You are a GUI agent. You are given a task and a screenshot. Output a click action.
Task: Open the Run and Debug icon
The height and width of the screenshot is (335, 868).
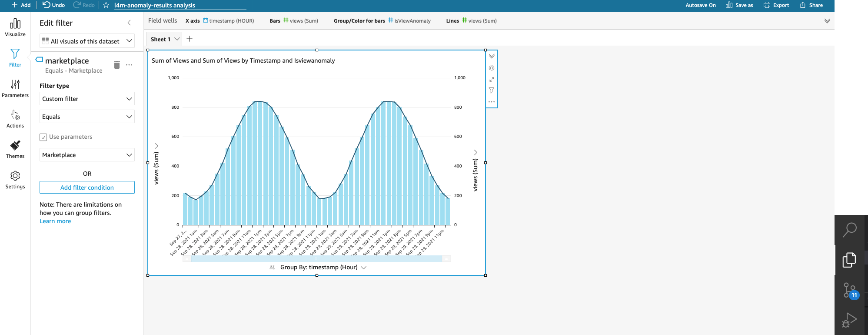click(x=849, y=320)
